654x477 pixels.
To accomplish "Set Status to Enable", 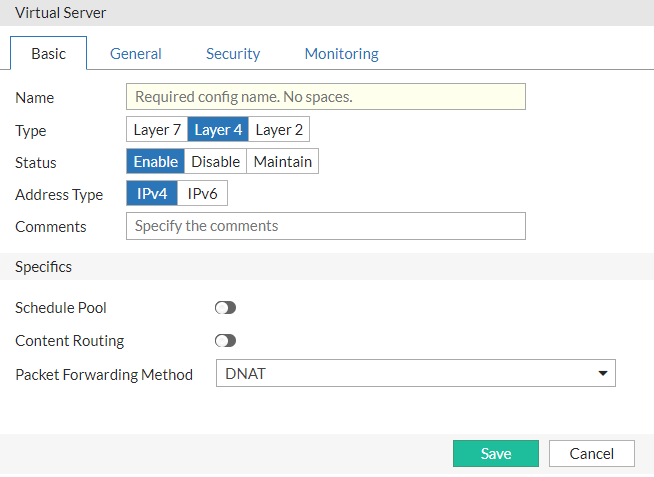I will 155,162.
